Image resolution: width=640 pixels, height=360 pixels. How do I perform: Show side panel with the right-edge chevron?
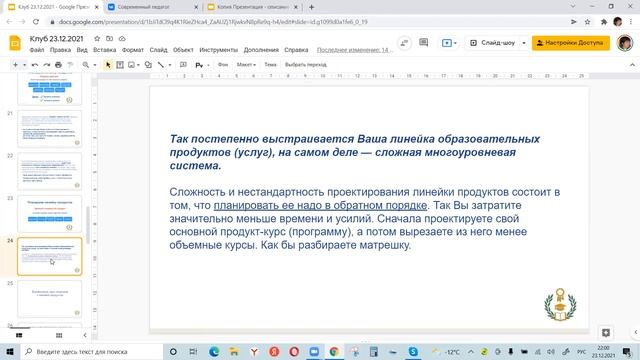[636, 332]
